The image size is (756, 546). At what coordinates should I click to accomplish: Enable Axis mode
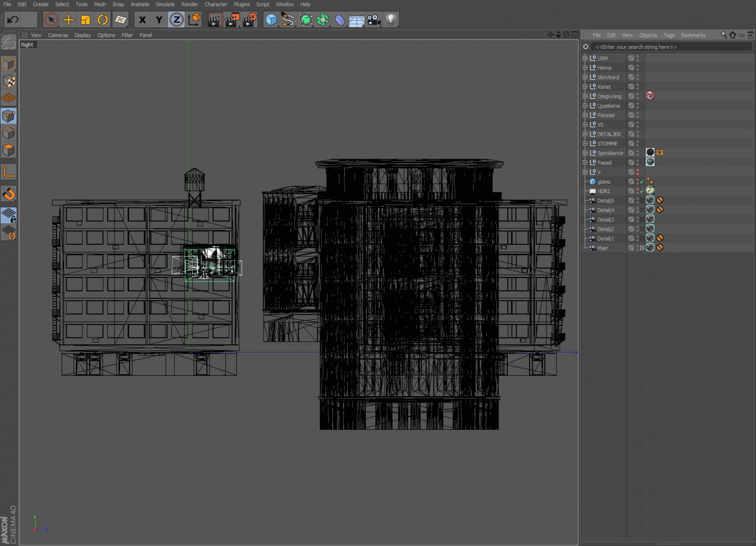[x=8, y=172]
